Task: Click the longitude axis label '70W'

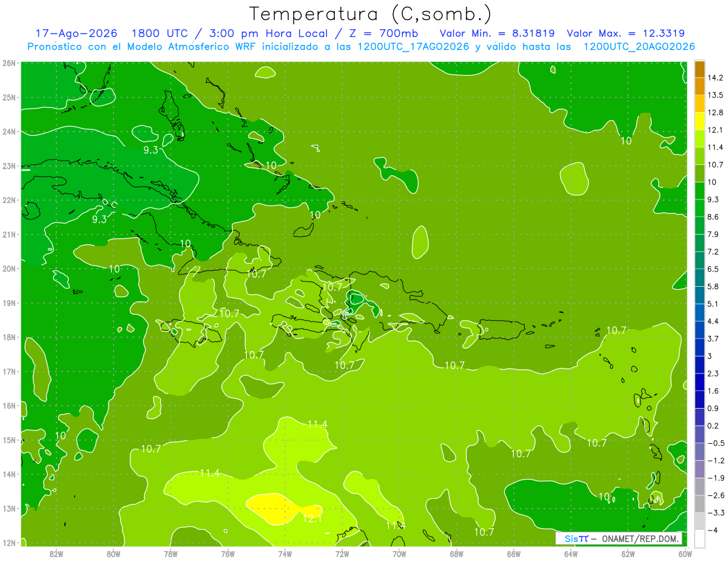Action: pos(399,553)
